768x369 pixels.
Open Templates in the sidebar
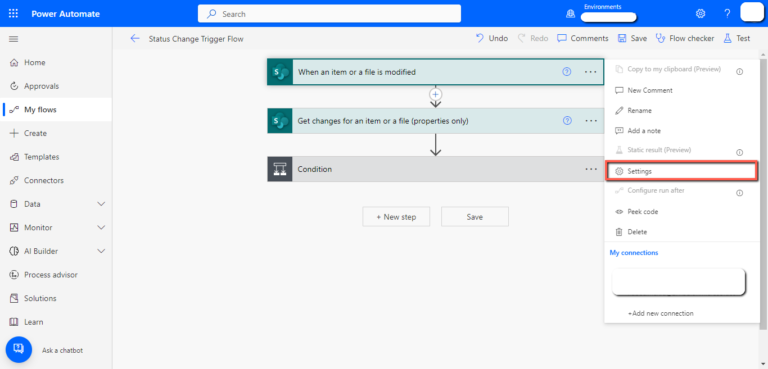coord(56,157)
